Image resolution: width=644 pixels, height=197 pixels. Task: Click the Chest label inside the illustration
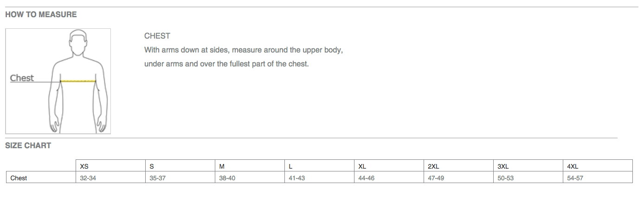pos(22,78)
